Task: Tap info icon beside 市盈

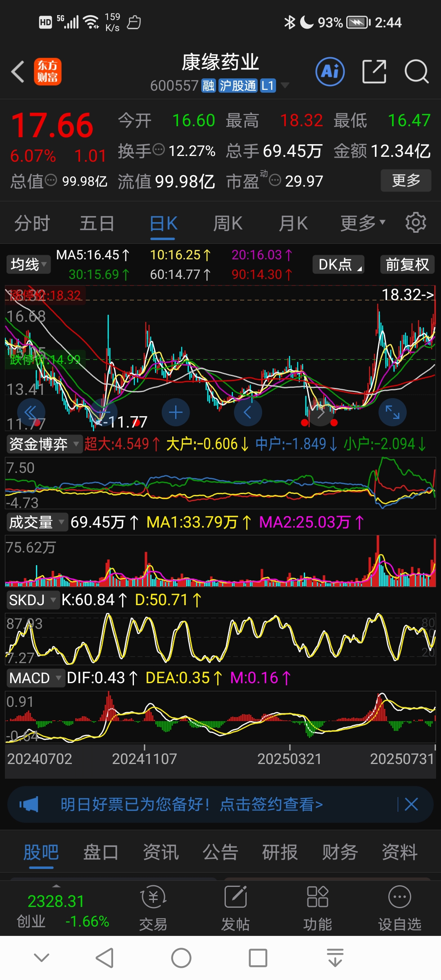Action: [275, 180]
